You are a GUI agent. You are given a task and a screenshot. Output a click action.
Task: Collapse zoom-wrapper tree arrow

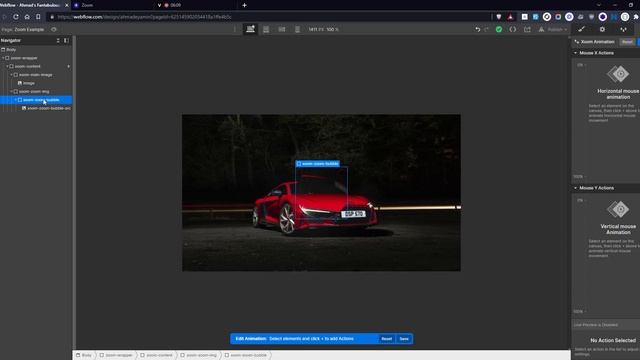coord(3,58)
